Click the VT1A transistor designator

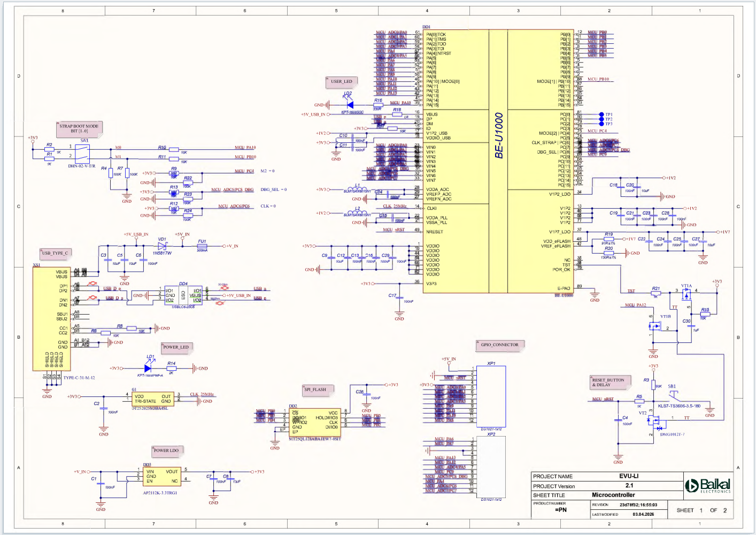686,286
